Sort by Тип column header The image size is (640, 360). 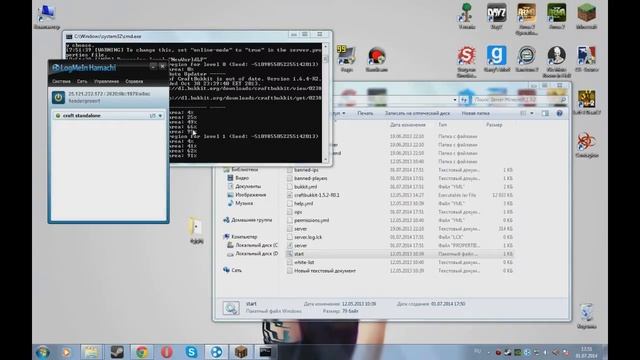[x=443, y=125]
